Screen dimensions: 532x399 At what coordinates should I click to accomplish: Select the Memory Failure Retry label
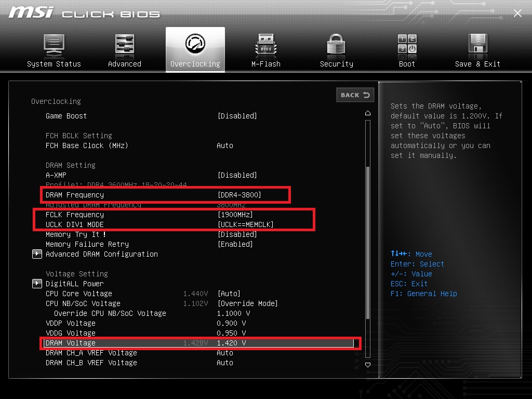[87, 244]
